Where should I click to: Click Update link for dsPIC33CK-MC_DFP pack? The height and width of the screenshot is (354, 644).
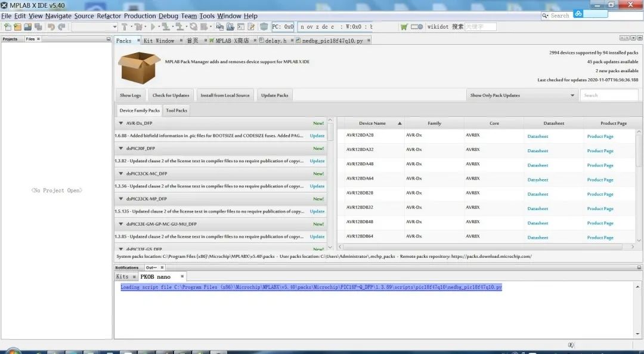[317, 186]
